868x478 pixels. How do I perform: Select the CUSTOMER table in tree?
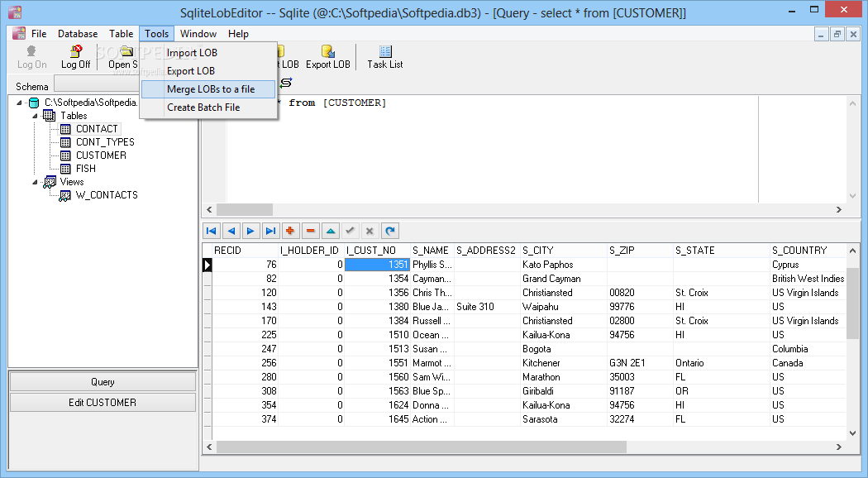(x=102, y=155)
